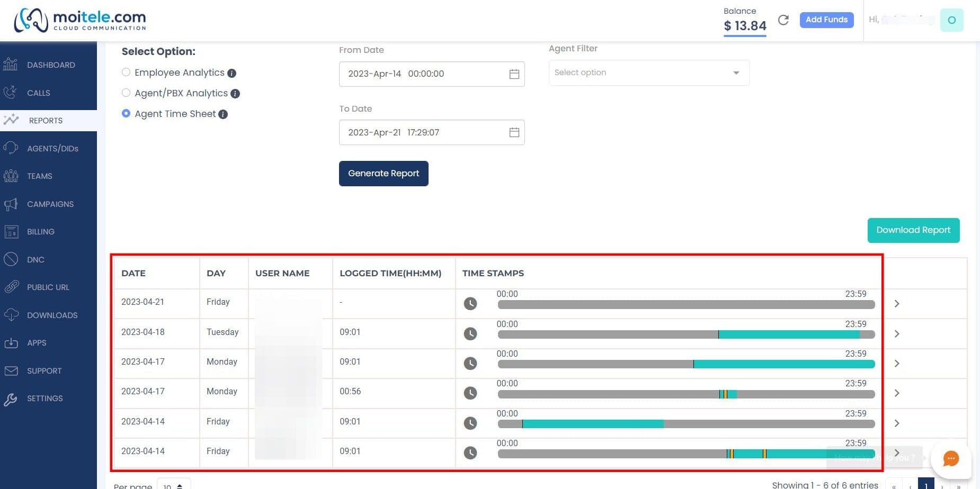
Task: Click the Agent/PBX Analytics info icon
Action: [235, 94]
